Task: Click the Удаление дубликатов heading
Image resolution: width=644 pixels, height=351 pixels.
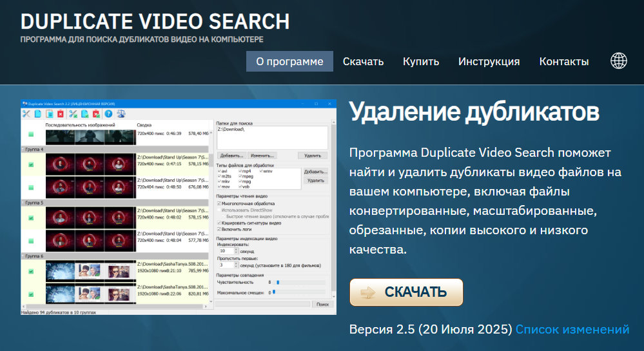Action: click(x=474, y=112)
